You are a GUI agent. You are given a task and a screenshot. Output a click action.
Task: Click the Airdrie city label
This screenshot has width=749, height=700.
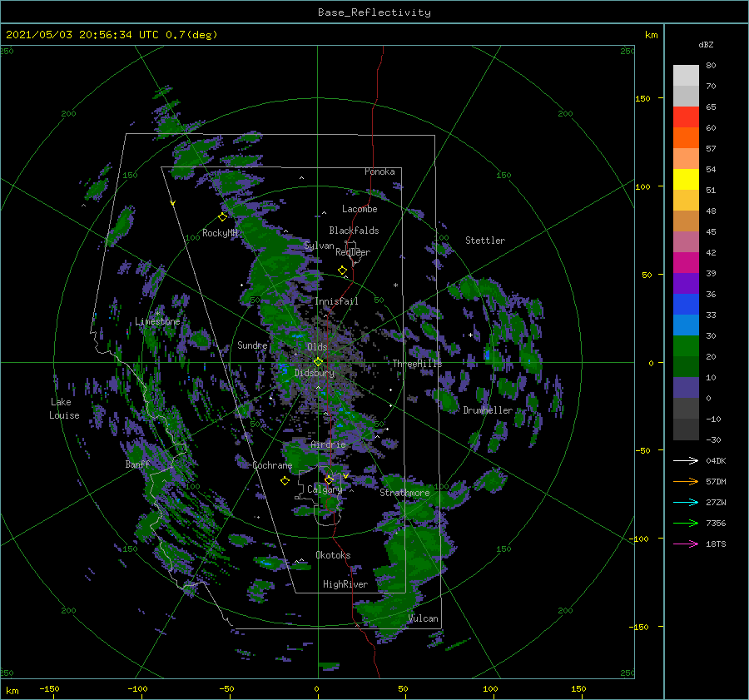pyautogui.click(x=328, y=444)
